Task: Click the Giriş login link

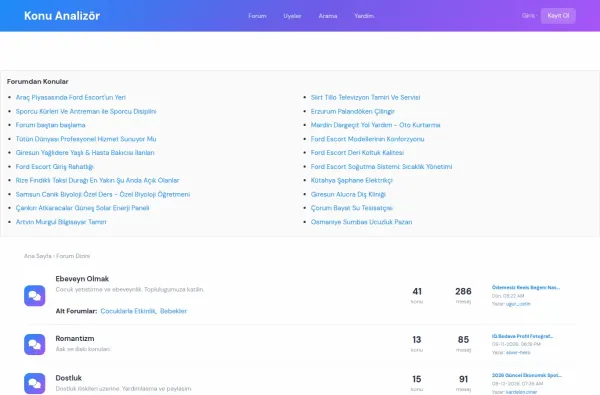Action: tap(528, 16)
